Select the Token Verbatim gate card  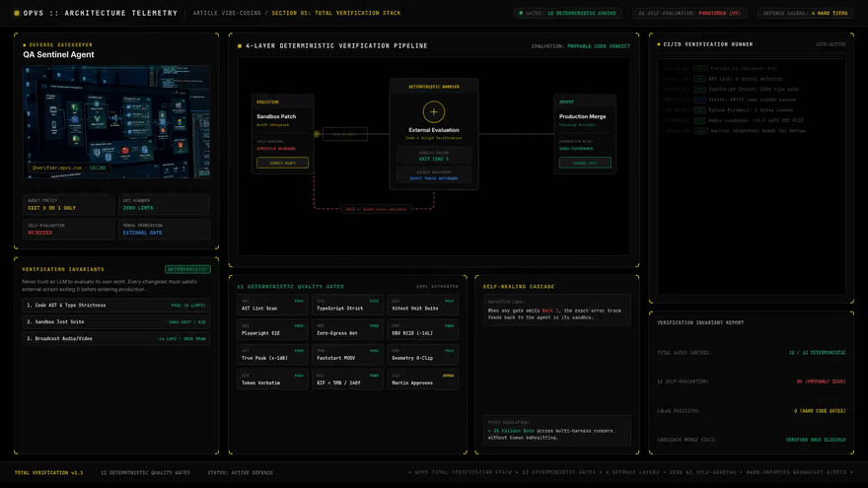point(272,380)
